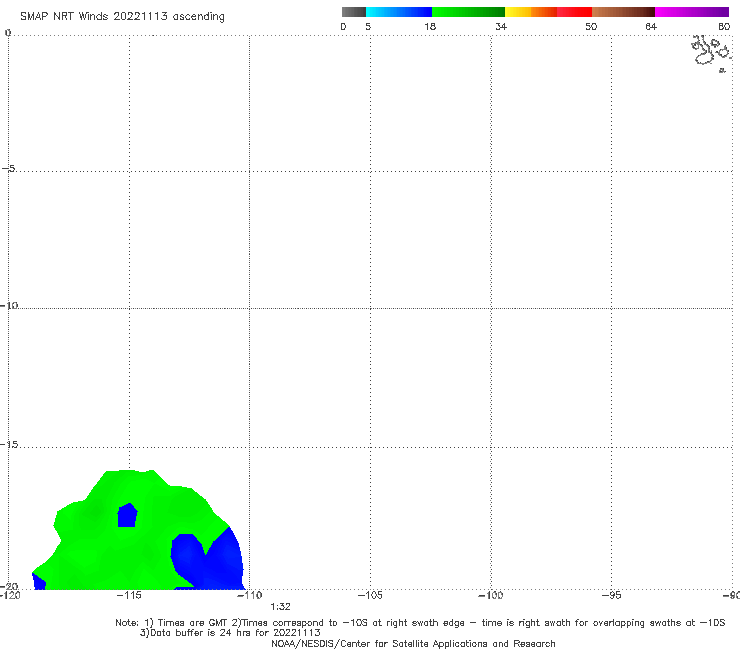
Task: Pick the brown segment of the color scale
Action: (623, 12)
